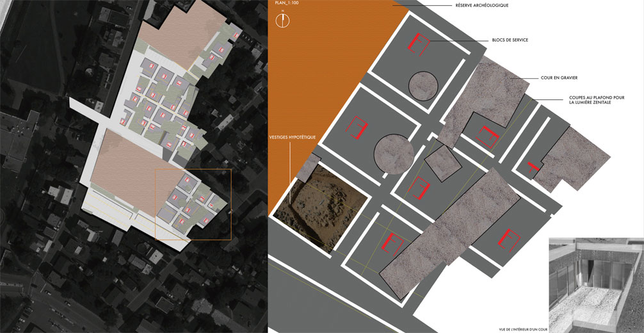Select the smaller upper circular gravel court
The image size is (644, 333).
[x=423, y=86]
